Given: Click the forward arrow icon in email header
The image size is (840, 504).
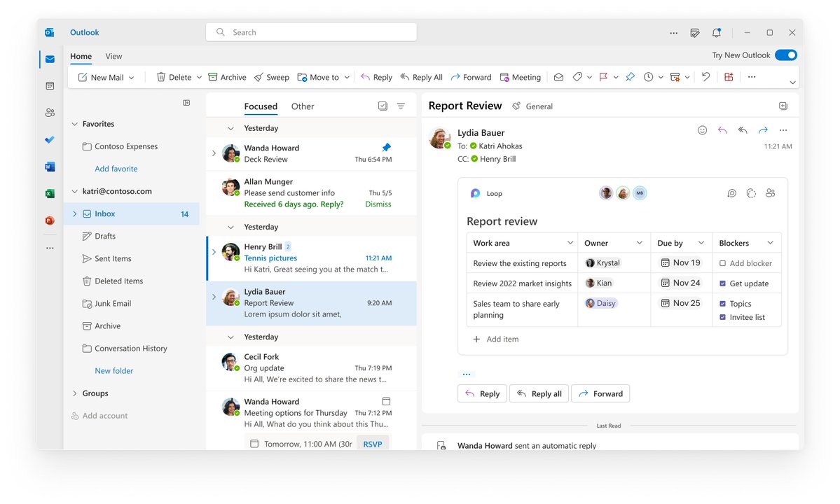Looking at the screenshot, I should pos(763,130).
